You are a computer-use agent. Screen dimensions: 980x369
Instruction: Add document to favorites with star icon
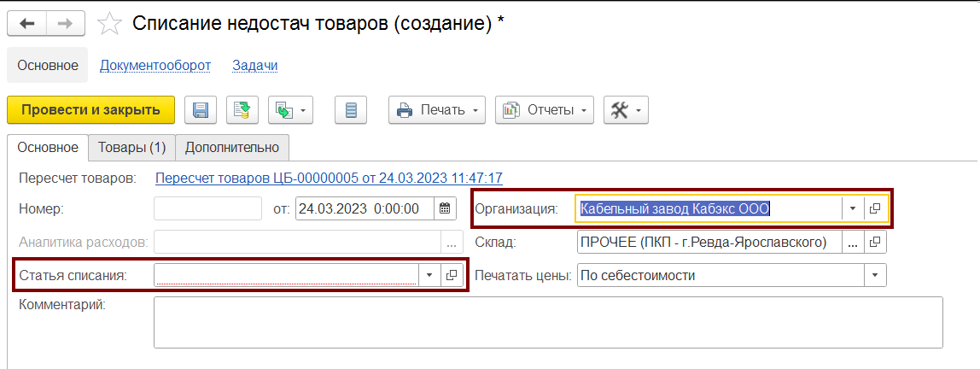(109, 24)
